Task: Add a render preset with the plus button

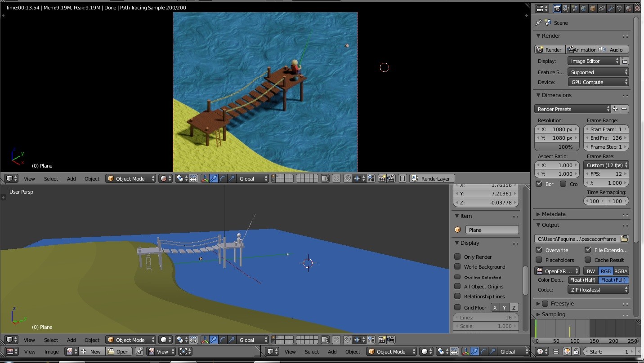Action: 615,109
